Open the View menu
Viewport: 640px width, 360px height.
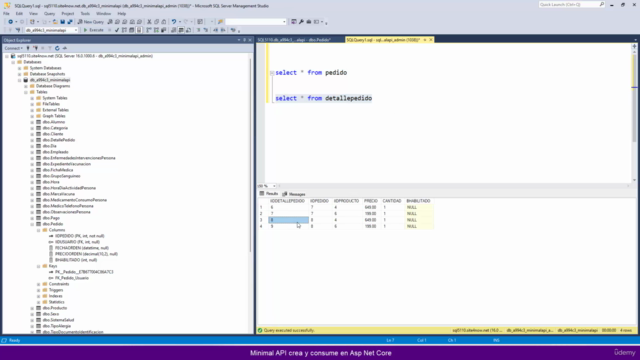(x=33, y=13)
